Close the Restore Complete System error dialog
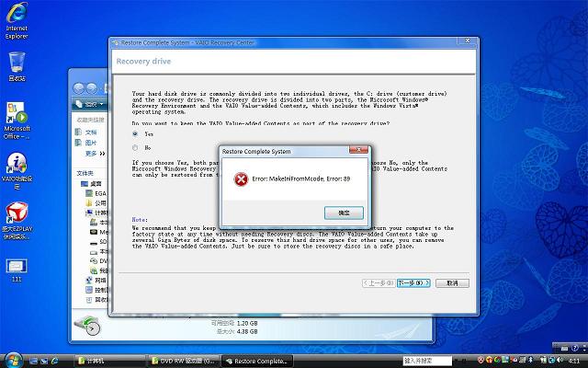The image size is (588, 368). click(358, 150)
